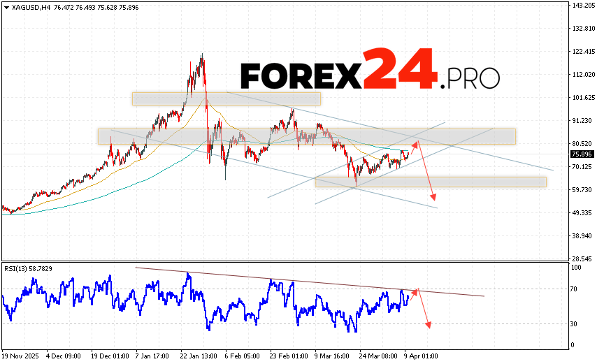Viewport: 597px width, 364px height.
Task: Click the 19 Nov 2025 date label
Action: click(x=22, y=355)
